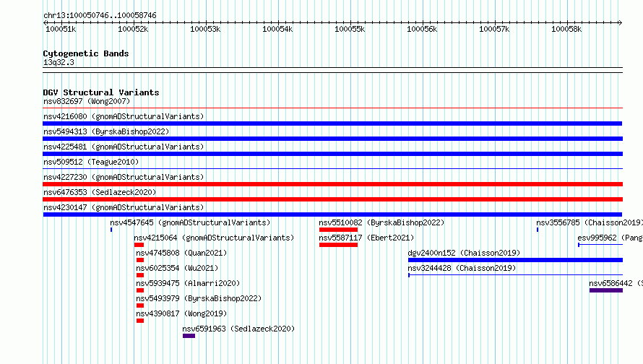The width and height of the screenshot is (643, 364).
Task: Click the nsv832697 (Wong2007) variant label
Action: [87, 101]
